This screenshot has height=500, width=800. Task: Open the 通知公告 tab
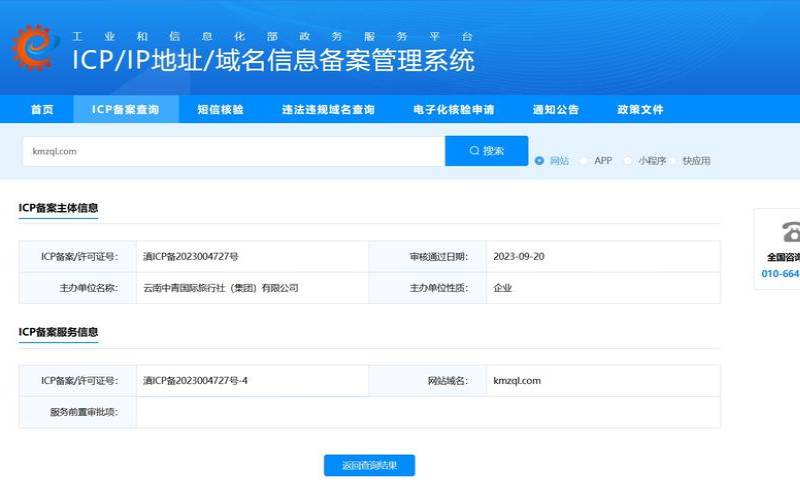coord(556,109)
